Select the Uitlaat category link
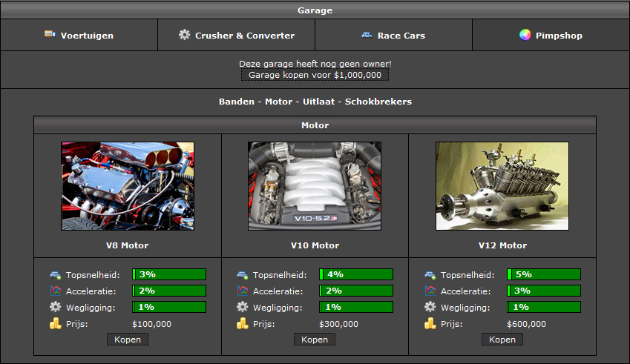 pyautogui.click(x=319, y=102)
